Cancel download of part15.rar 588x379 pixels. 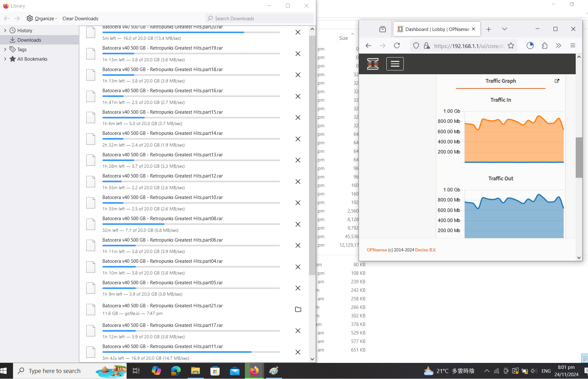298,117
